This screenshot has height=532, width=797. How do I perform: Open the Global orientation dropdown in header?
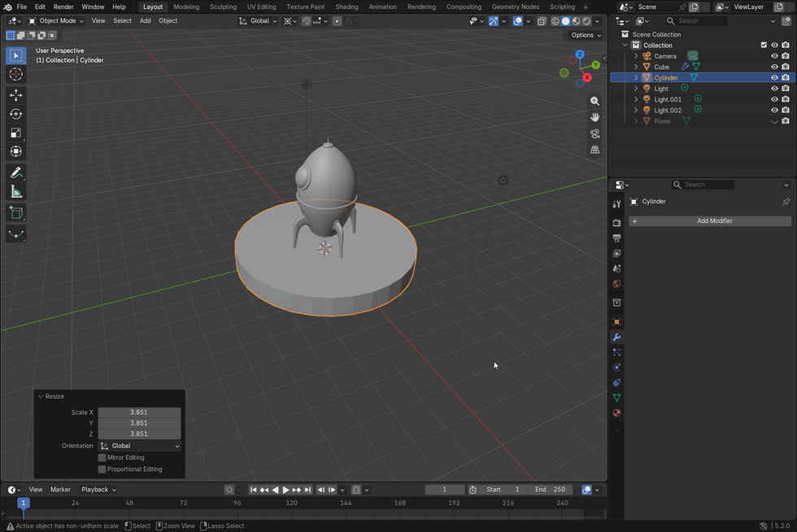point(258,21)
